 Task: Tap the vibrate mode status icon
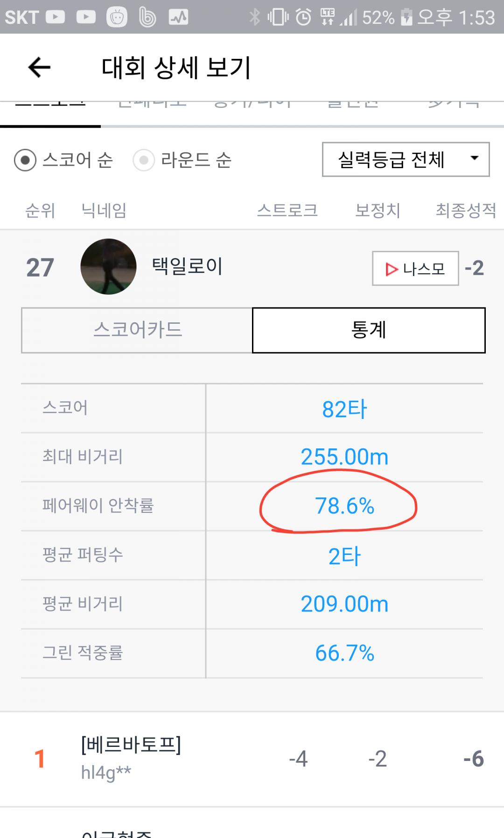pyautogui.click(x=278, y=18)
